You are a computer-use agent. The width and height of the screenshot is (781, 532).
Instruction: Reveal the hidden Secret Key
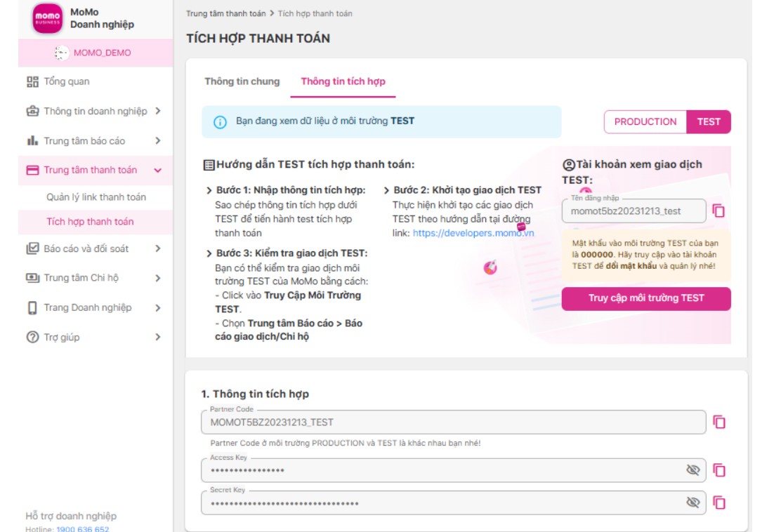point(693,503)
